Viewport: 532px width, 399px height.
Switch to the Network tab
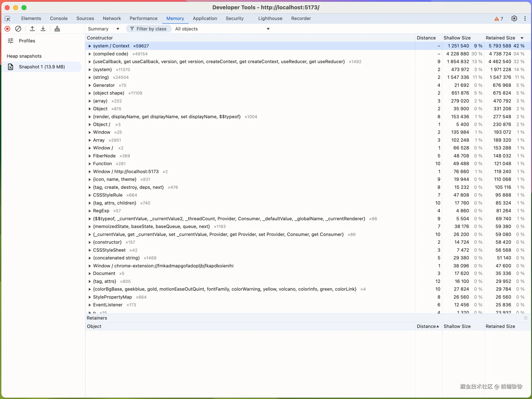112,19
